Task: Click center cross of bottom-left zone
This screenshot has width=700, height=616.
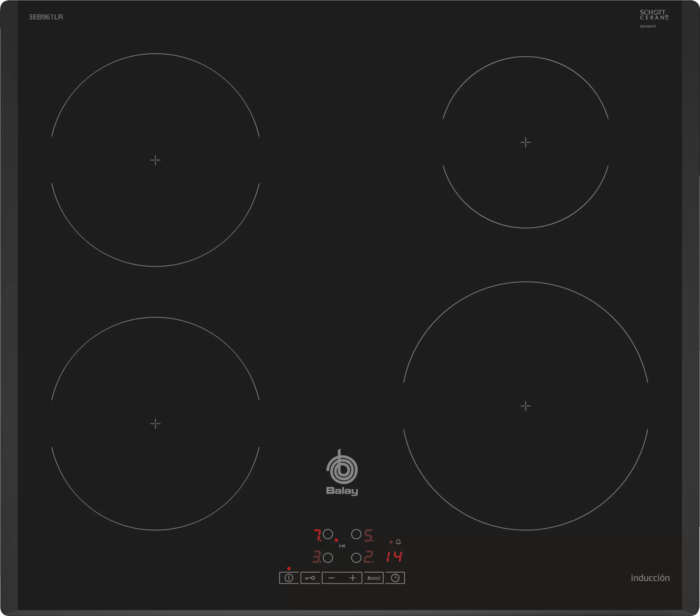Action: (x=155, y=423)
